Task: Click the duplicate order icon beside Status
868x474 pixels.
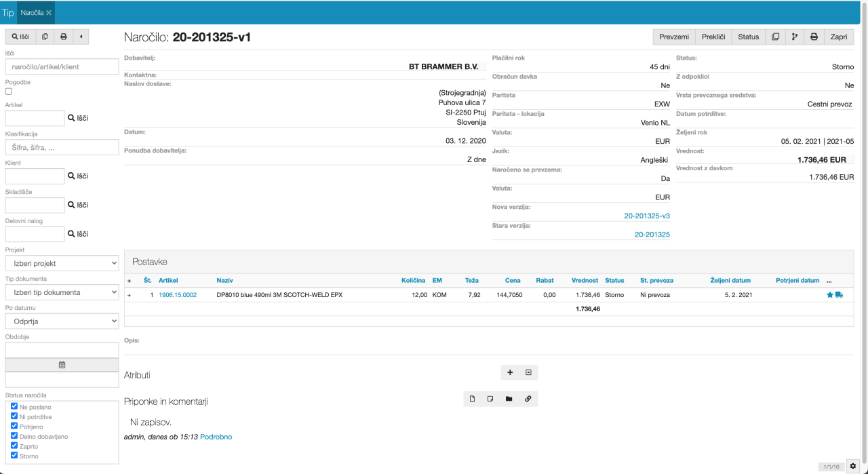Action: [x=775, y=37]
